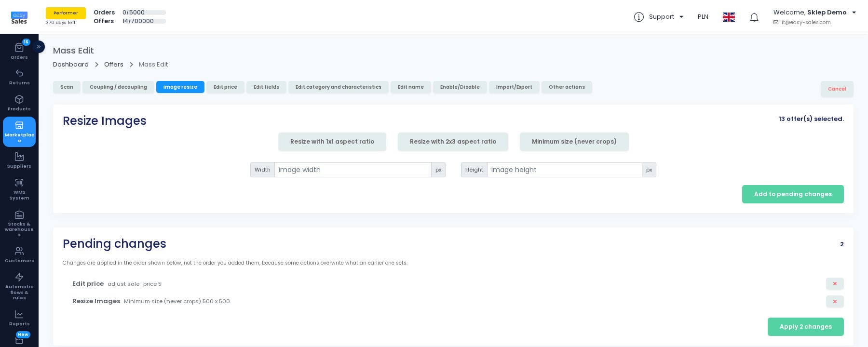The height and width of the screenshot is (347, 868).
Task: Click the Cancel button
Action: [837, 89]
